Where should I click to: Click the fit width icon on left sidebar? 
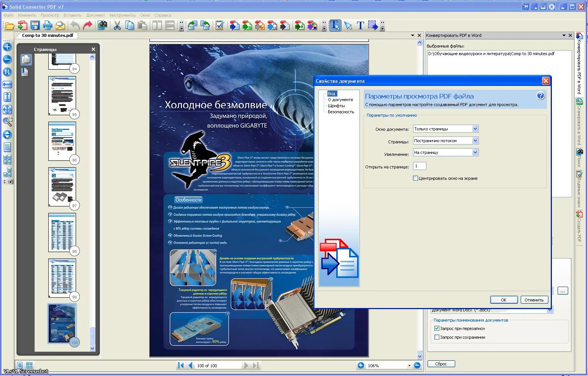7,84
